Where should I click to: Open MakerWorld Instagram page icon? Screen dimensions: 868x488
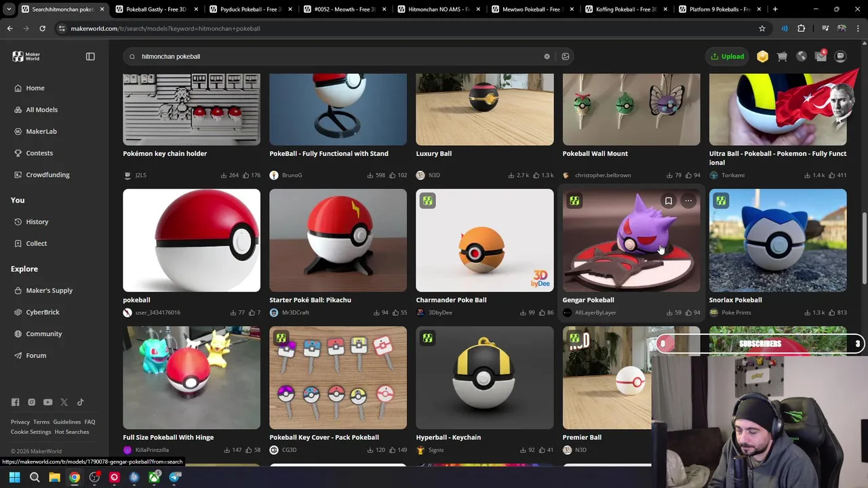coord(31,402)
